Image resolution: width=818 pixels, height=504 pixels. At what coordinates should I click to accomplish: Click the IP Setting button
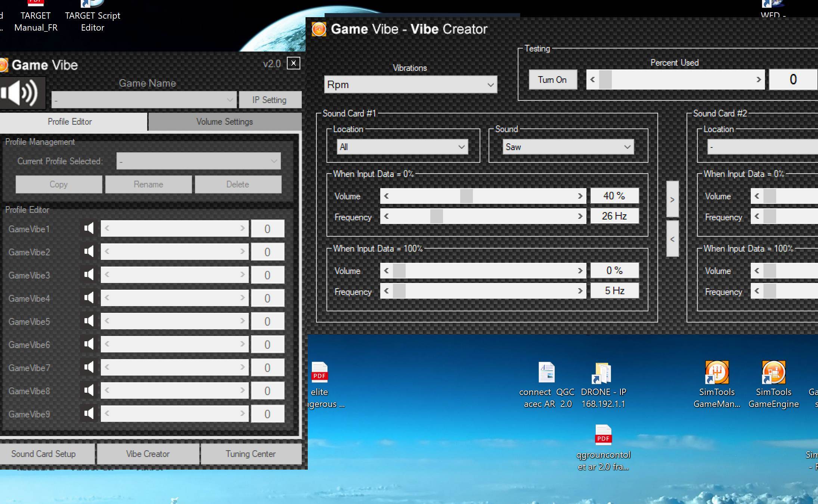click(270, 100)
